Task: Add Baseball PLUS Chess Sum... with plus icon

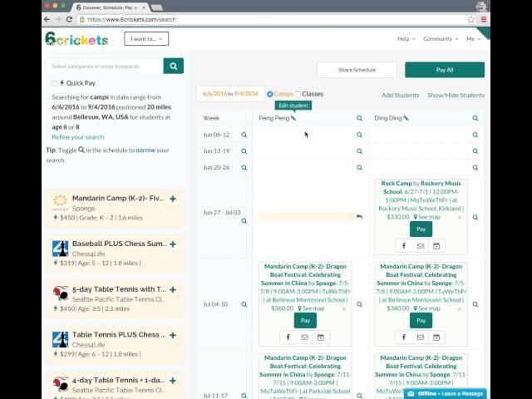Action: pyautogui.click(x=173, y=244)
